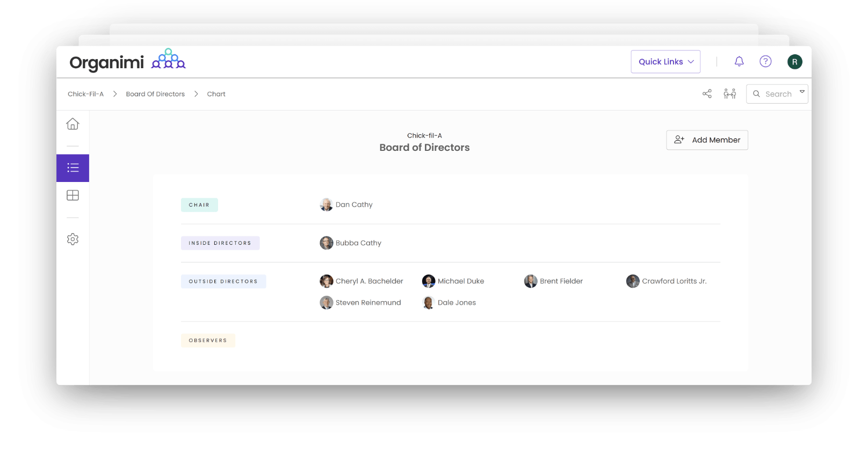Open the help question mark icon
The height and width of the screenshot is (466, 868).
[x=765, y=62]
